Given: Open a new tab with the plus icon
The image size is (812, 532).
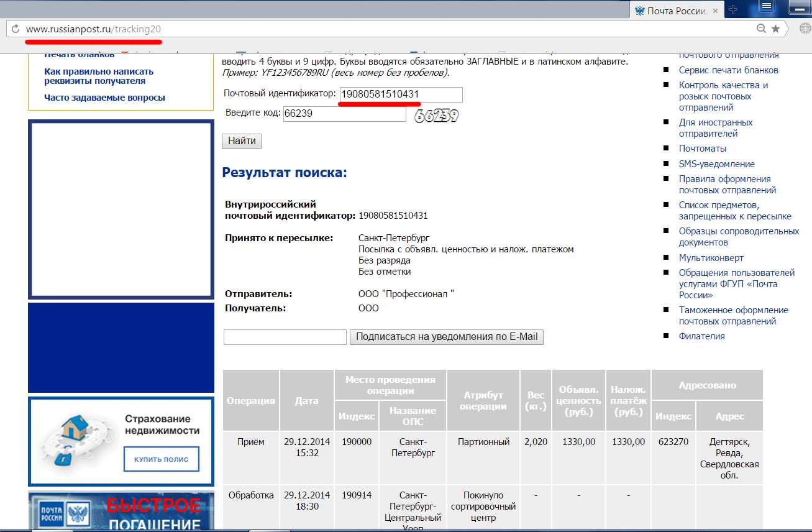Looking at the screenshot, I should (734, 9).
